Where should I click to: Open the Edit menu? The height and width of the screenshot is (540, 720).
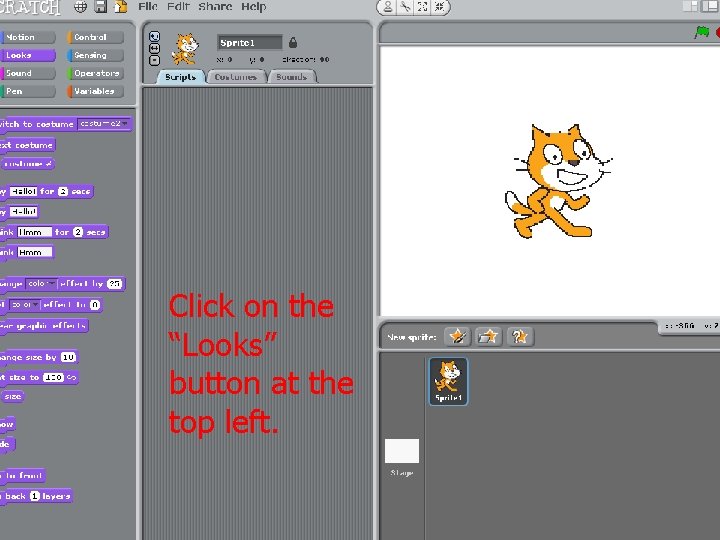coord(178,6)
